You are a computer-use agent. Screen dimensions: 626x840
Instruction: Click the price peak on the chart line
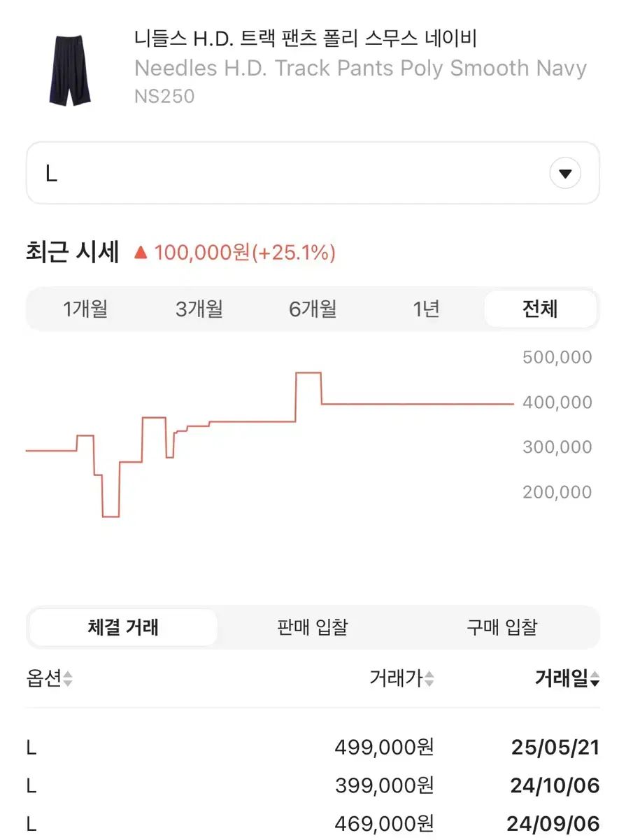click(308, 373)
